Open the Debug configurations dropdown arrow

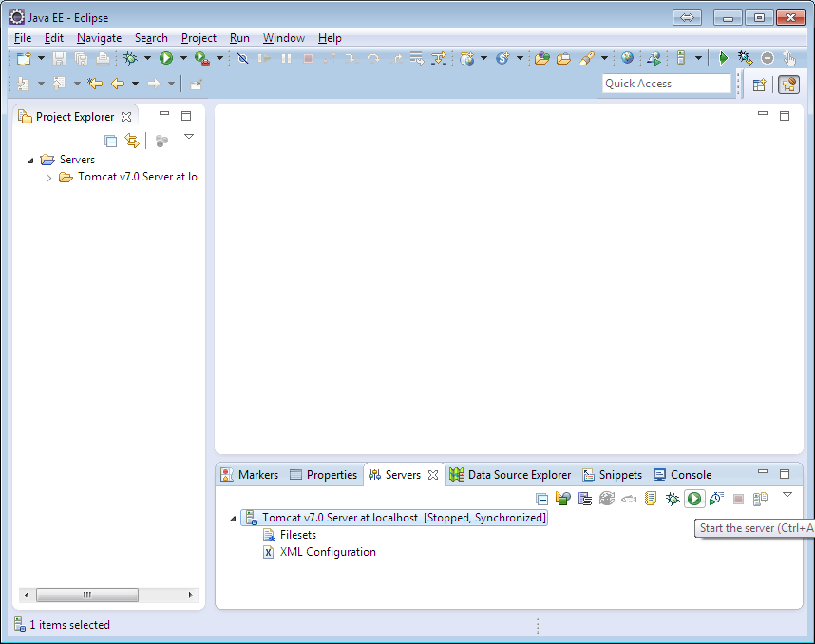pyautogui.click(x=147, y=58)
